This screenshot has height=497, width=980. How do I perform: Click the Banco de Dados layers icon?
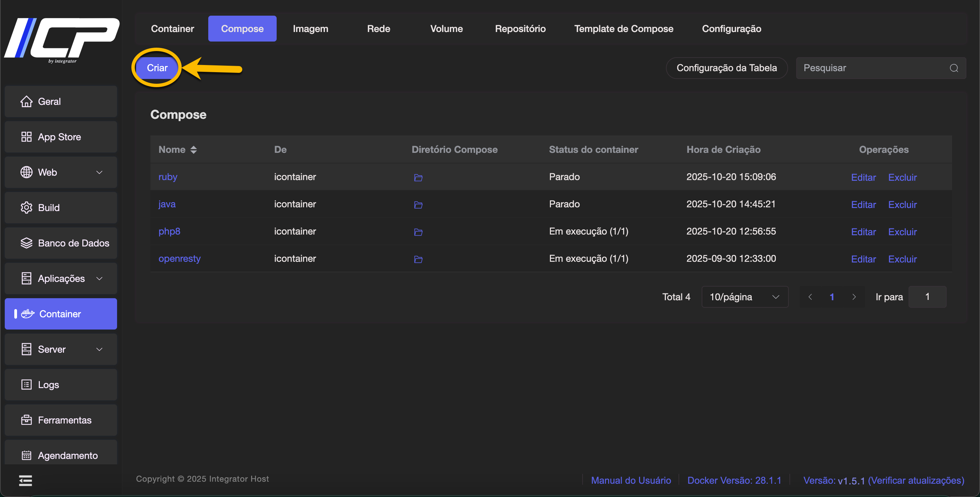click(x=26, y=243)
